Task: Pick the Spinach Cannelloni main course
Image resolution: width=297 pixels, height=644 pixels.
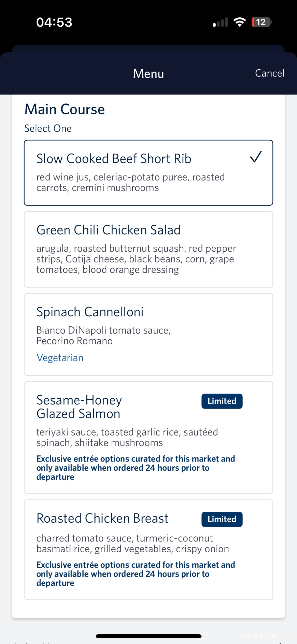Action: (x=90, y=312)
